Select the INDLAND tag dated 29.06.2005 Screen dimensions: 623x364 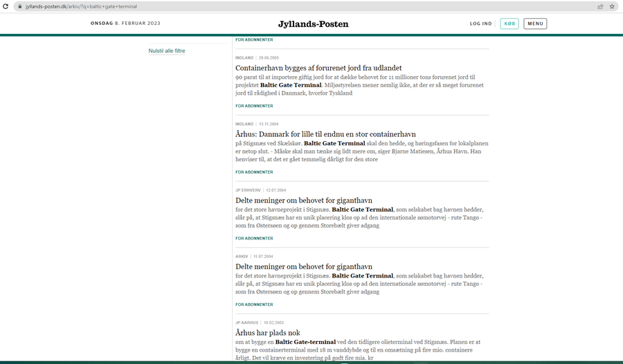(244, 57)
